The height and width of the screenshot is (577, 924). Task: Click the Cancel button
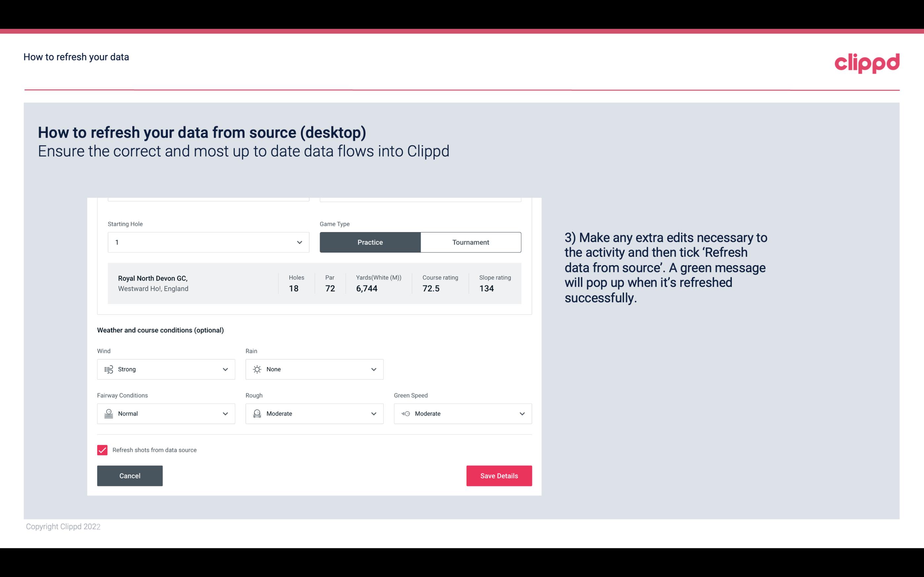click(x=130, y=475)
